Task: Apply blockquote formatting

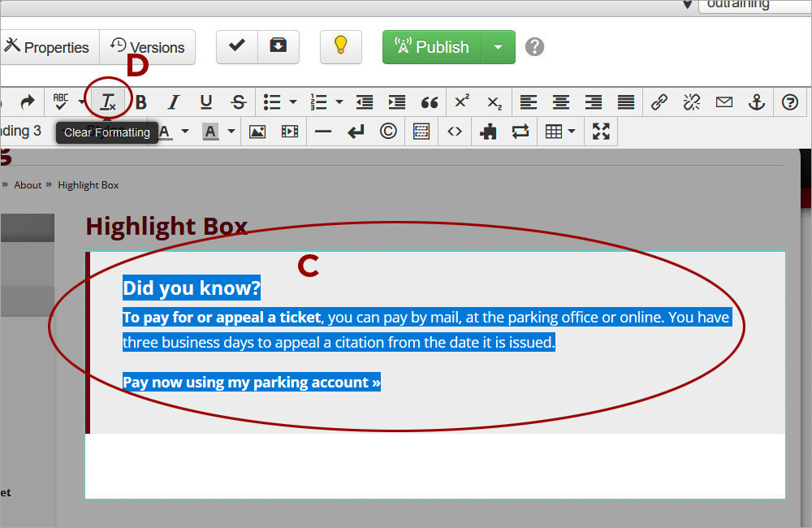Action: point(430,102)
